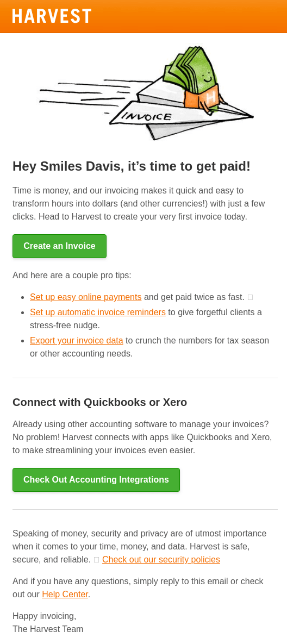
Task: Open the Help Center link
Action: coord(65,595)
